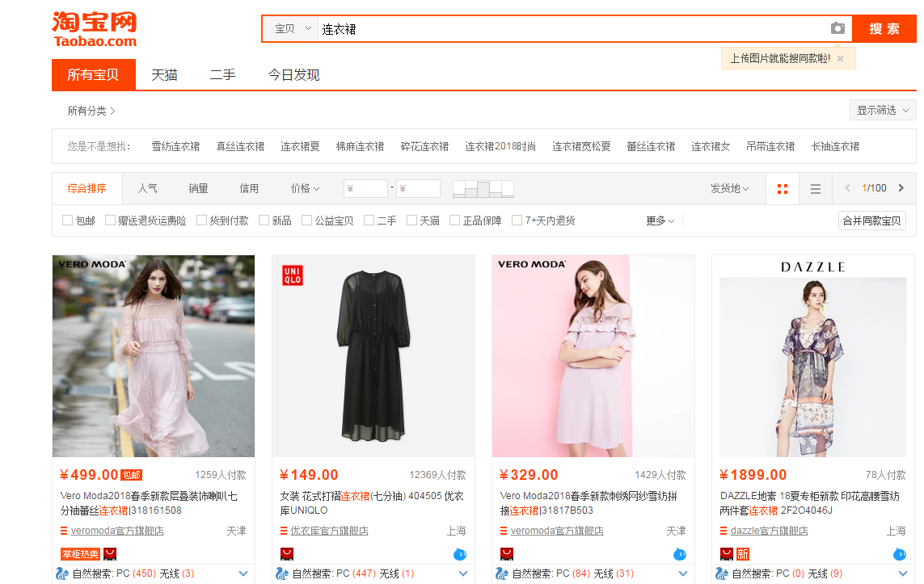Check the 正品保障 filter

[454, 221]
